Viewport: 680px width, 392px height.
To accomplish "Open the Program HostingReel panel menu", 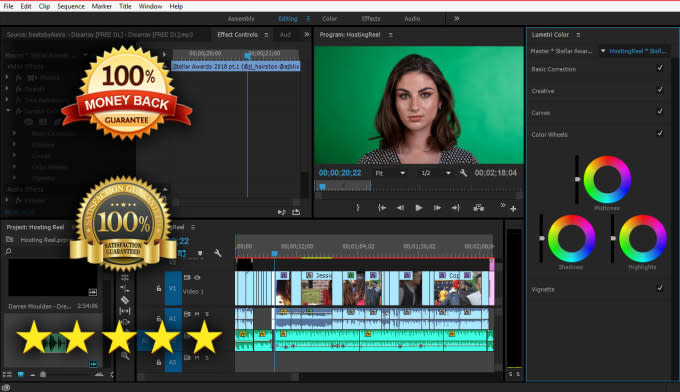I will pos(390,35).
